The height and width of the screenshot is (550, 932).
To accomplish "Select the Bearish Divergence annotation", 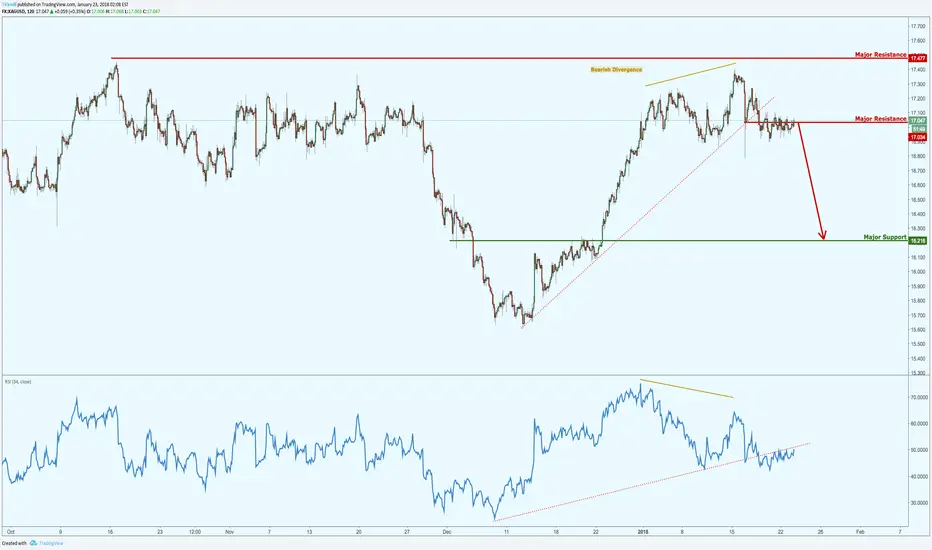I will click(616, 70).
